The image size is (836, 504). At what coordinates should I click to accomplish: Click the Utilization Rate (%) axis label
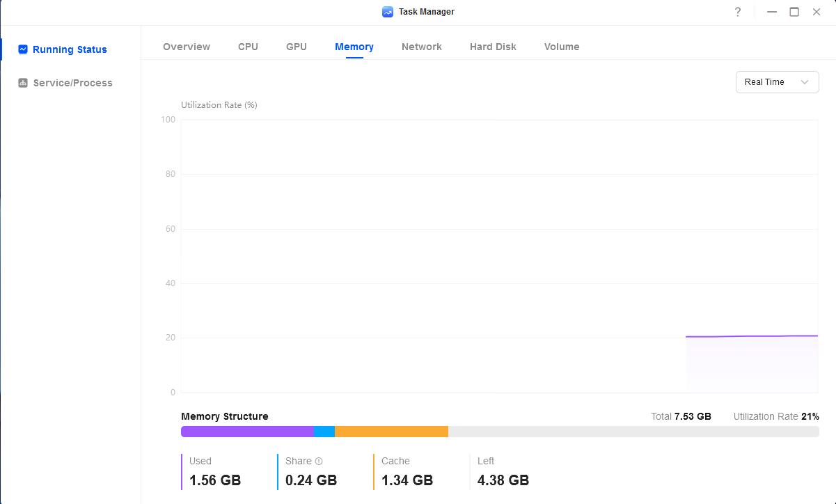point(219,105)
